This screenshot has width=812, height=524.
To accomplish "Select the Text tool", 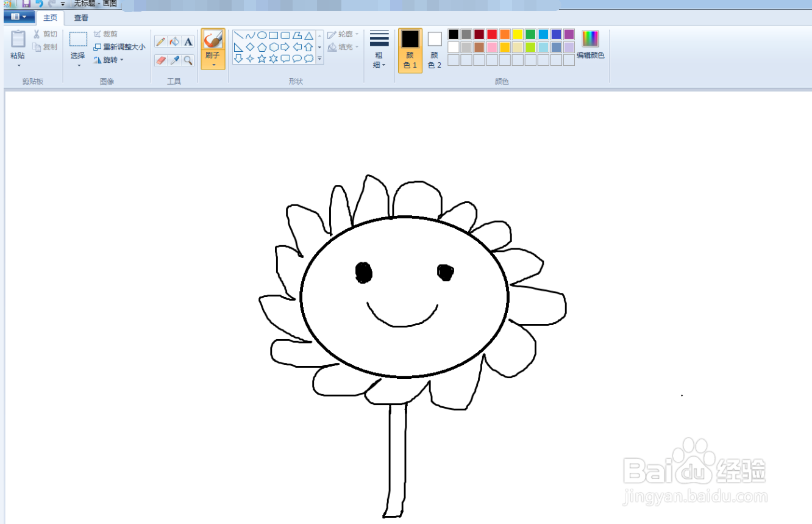I will tap(188, 41).
